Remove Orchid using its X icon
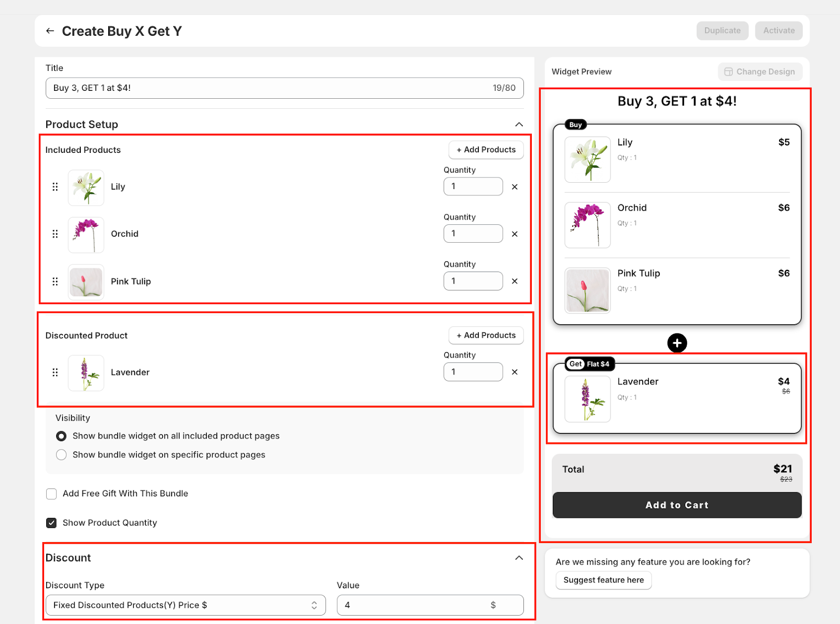Viewport: 840px width, 624px height. (514, 234)
